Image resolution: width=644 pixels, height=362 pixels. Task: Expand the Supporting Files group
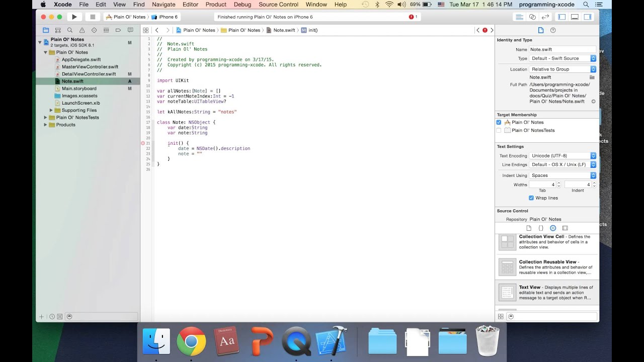tap(51, 110)
